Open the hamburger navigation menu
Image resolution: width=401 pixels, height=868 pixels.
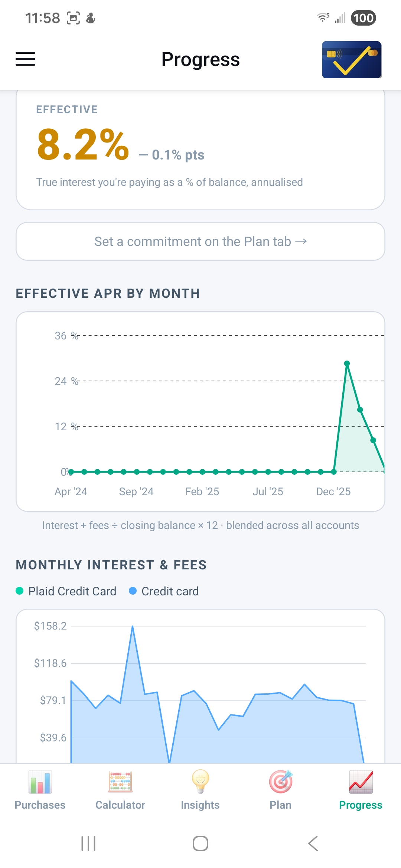[25, 59]
